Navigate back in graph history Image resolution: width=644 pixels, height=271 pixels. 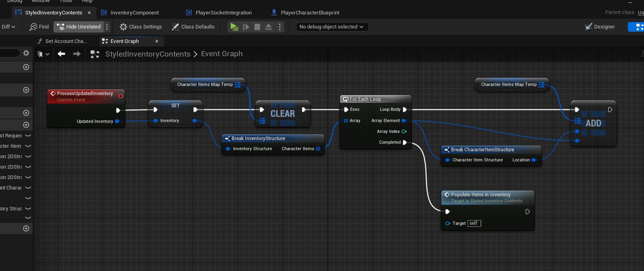click(62, 54)
